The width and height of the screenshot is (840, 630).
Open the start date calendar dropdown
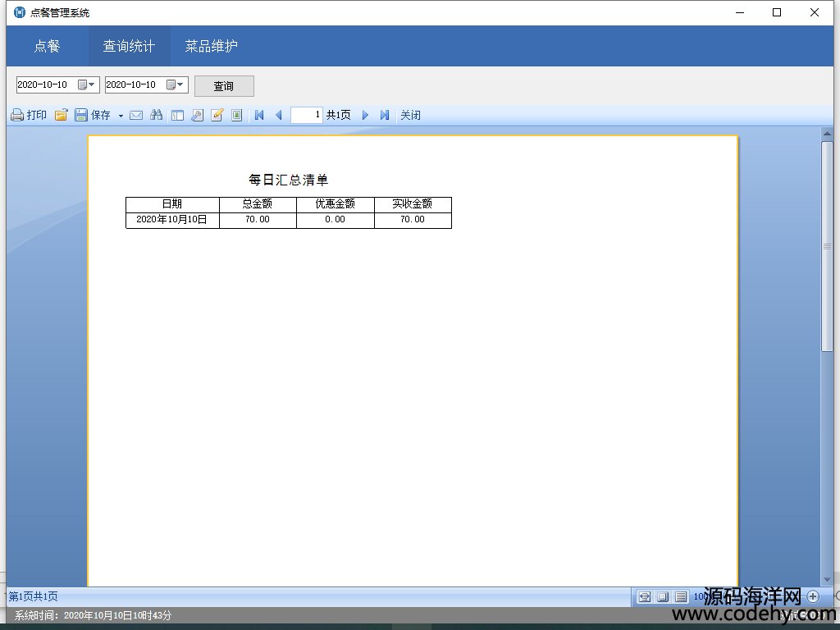click(86, 84)
